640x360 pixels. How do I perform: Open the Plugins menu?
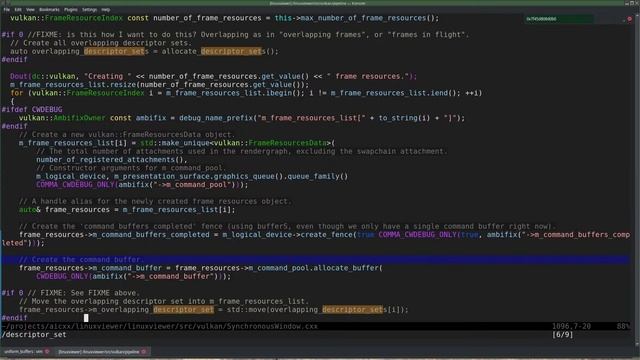[71, 9]
